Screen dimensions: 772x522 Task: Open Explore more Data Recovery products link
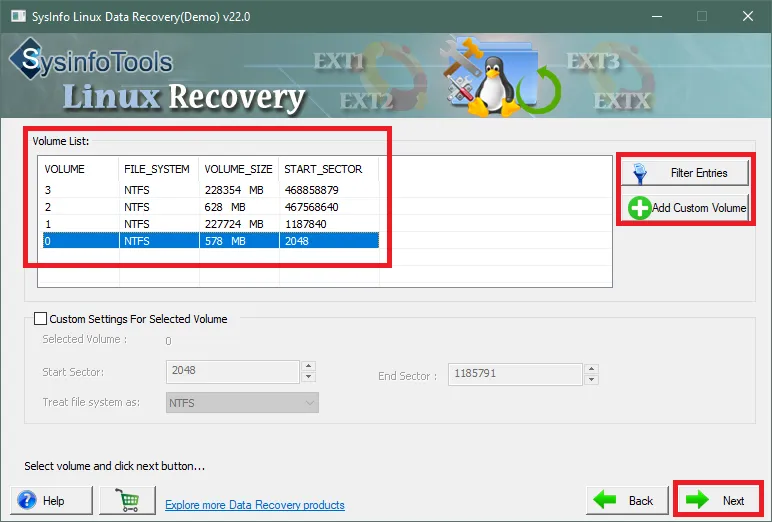click(255, 505)
